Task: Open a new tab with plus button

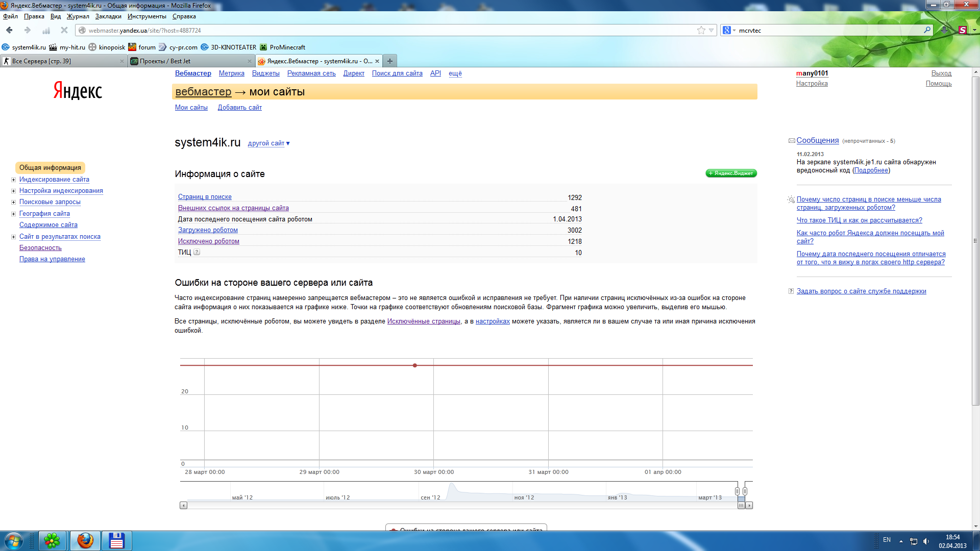Action: 390,61
